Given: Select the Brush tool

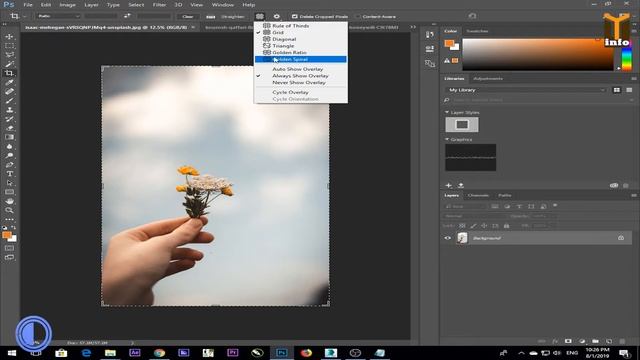Looking at the screenshot, I should click(x=9, y=101).
